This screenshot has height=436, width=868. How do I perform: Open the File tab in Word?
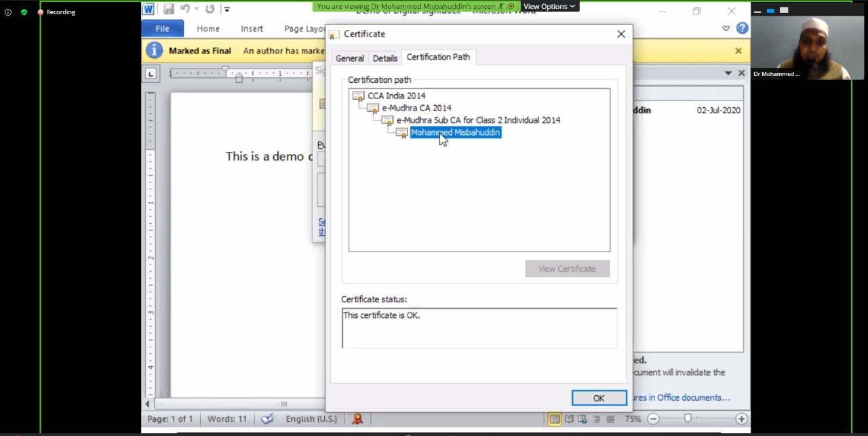pyautogui.click(x=162, y=28)
